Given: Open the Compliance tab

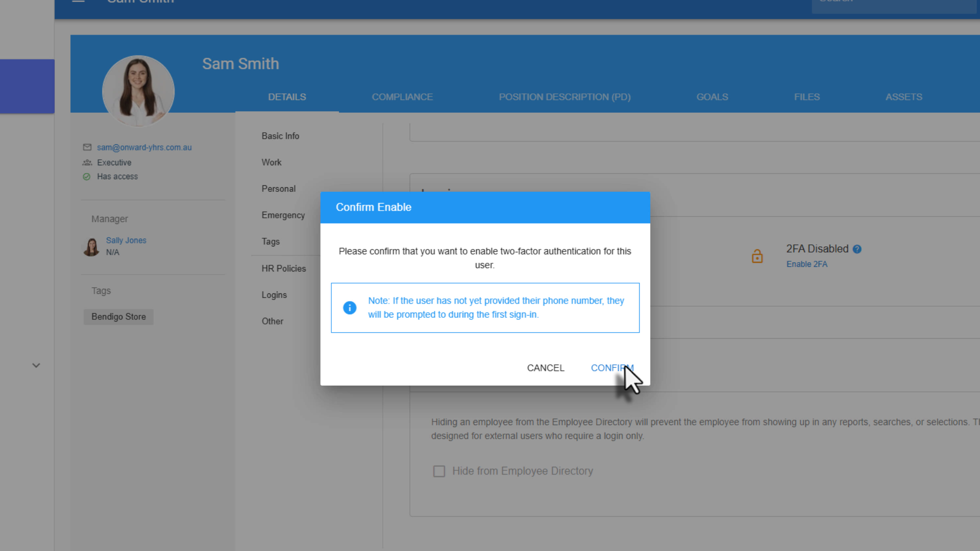Looking at the screenshot, I should (x=402, y=97).
